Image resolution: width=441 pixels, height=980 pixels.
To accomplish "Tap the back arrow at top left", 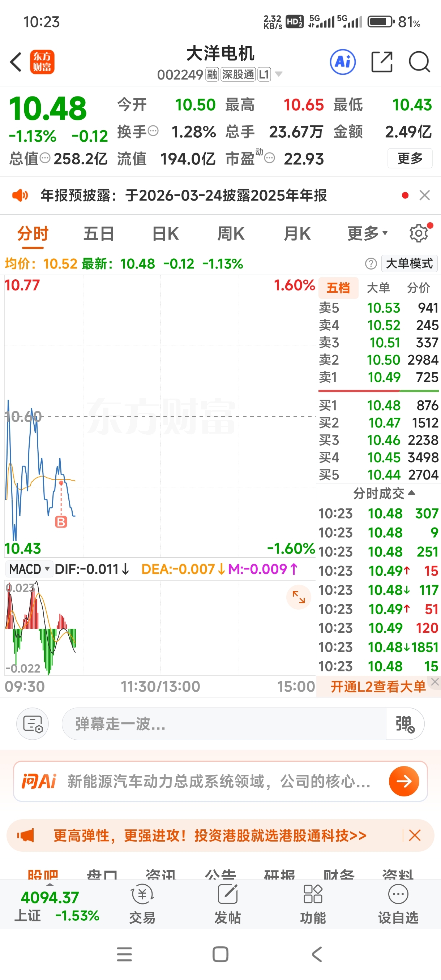I will coord(16,62).
